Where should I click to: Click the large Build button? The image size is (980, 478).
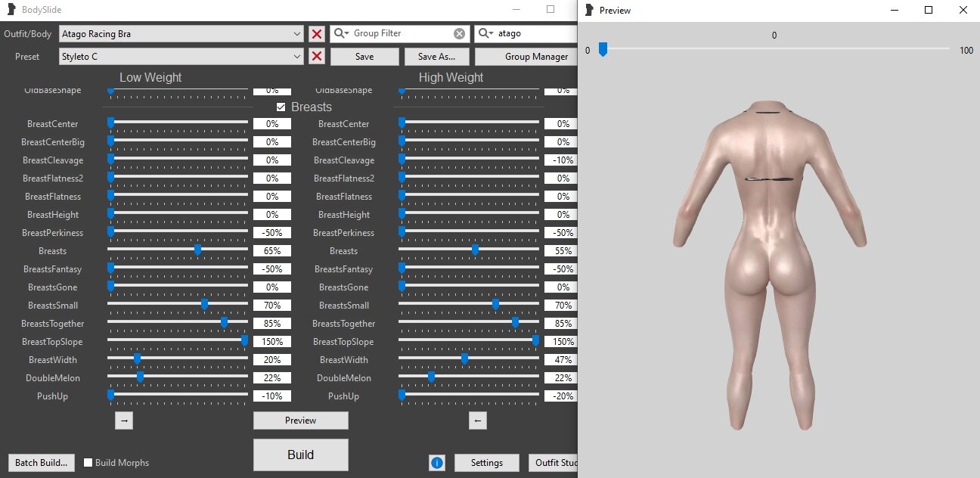[x=301, y=455]
